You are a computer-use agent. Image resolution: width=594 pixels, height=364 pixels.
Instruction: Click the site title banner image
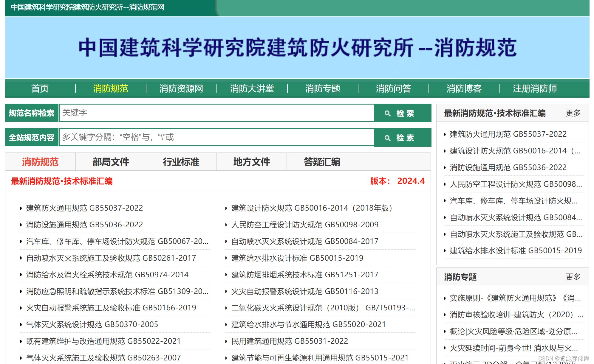pos(297,48)
